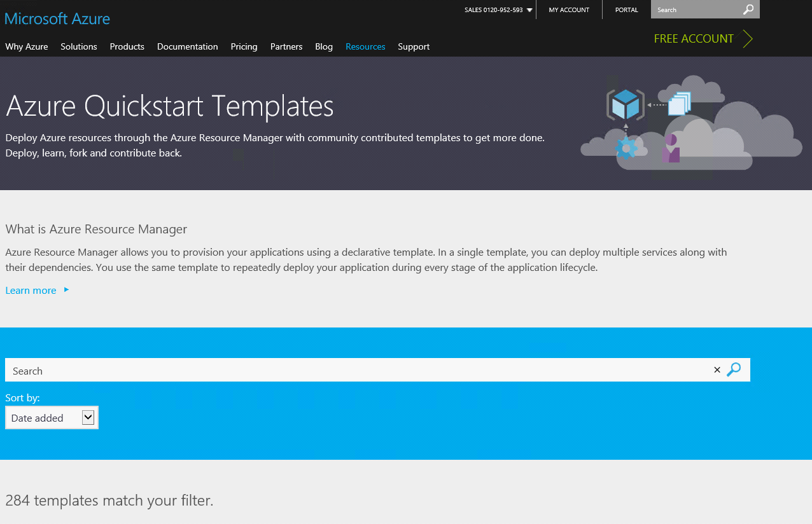The width and height of the screenshot is (812, 524).
Task: Click the header search magnifier icon
Action: (x=748, y=10)
